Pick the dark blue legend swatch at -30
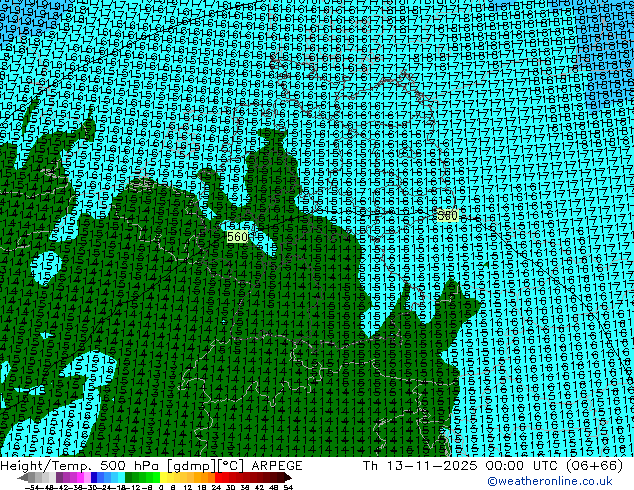Viewport: 634px width, 490px height. [94, 477]
